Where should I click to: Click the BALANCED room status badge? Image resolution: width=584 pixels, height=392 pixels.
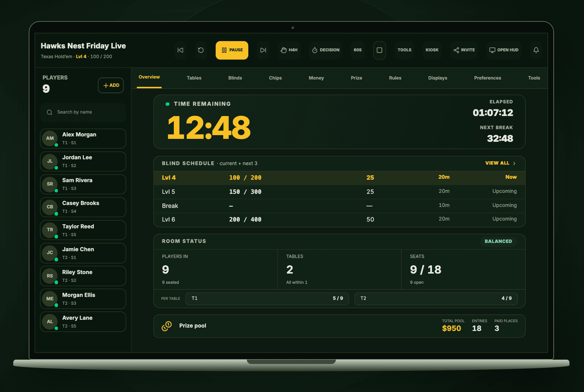(x=498, y=241)
